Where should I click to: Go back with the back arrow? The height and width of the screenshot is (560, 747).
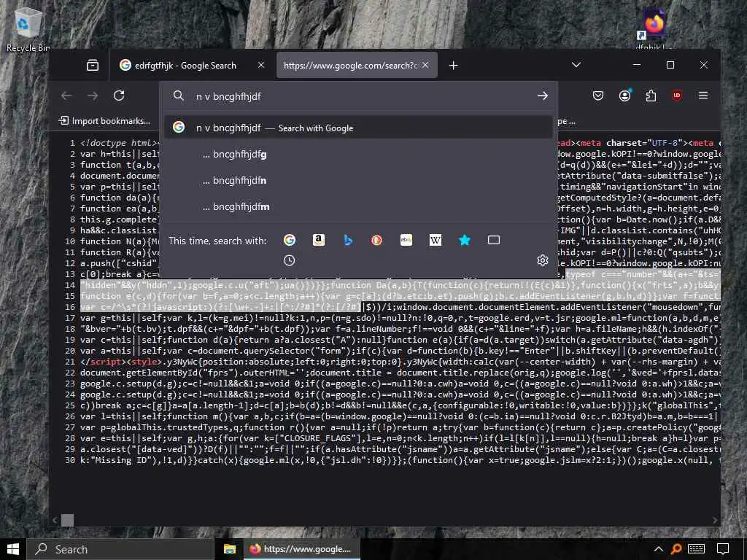click(66, 96)
